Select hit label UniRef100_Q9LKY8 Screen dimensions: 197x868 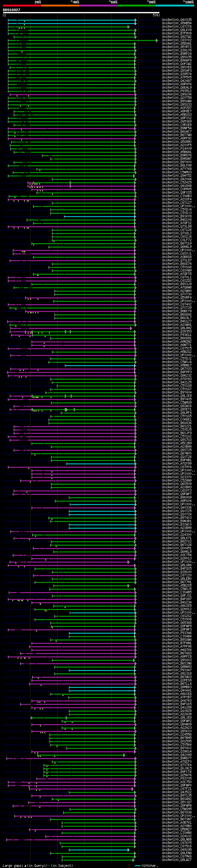(177, 30)
